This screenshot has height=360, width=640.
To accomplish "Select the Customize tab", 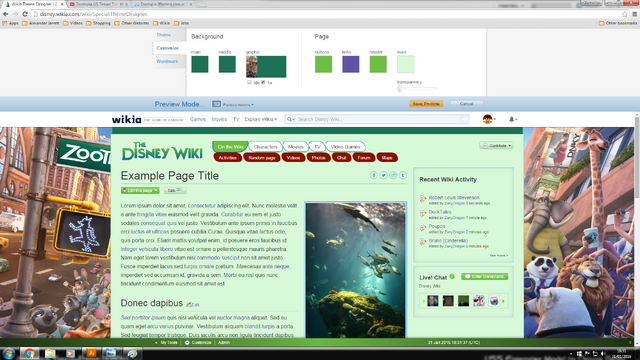I will (x=167, y=48).
